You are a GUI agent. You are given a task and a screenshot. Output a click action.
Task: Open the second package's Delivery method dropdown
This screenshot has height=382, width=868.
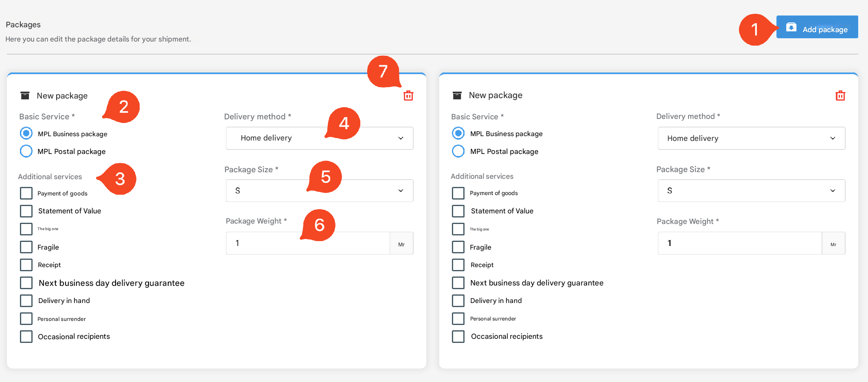pyautogui.click(x=751, y=138)
